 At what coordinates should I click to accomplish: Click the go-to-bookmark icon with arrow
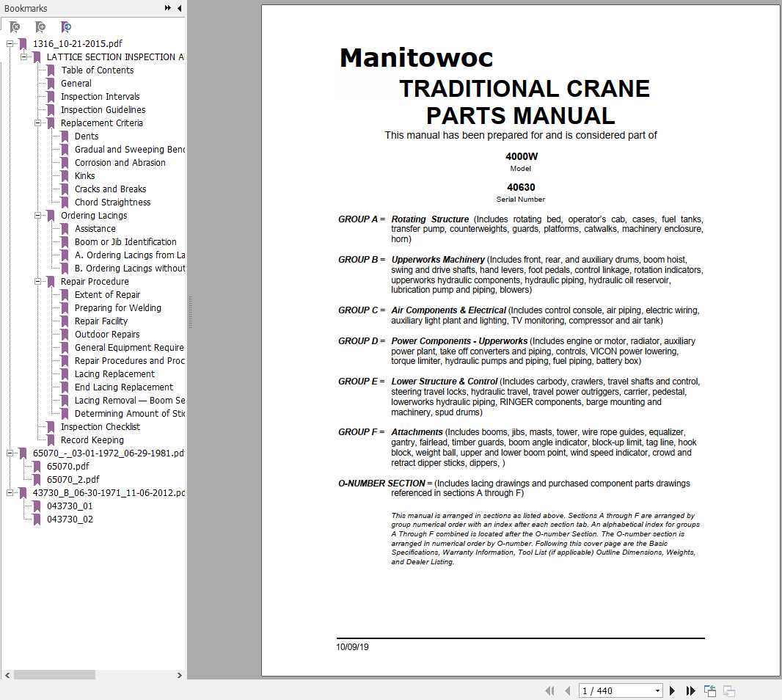[x=66, y=27]
